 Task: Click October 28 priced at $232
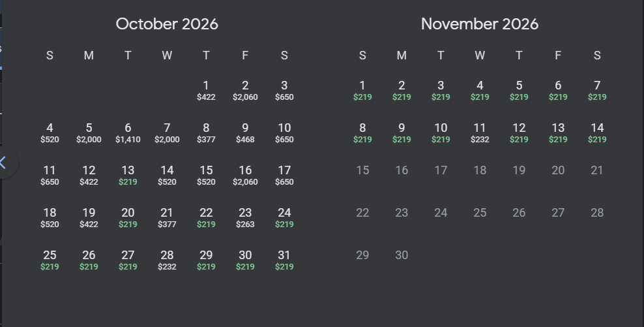167,260
